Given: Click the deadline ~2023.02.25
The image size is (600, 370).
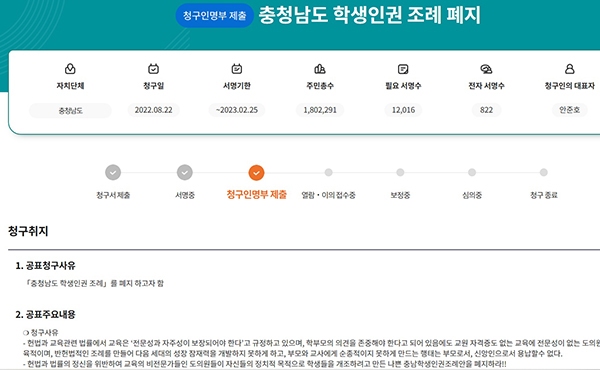Looking at the screenshot, I should coord(237,110).
